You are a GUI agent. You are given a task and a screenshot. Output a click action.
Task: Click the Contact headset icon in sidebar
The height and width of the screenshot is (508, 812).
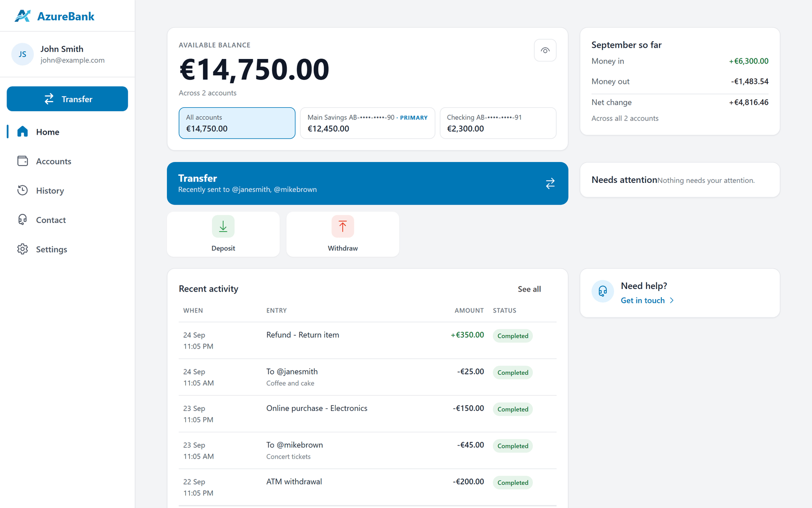22,219
